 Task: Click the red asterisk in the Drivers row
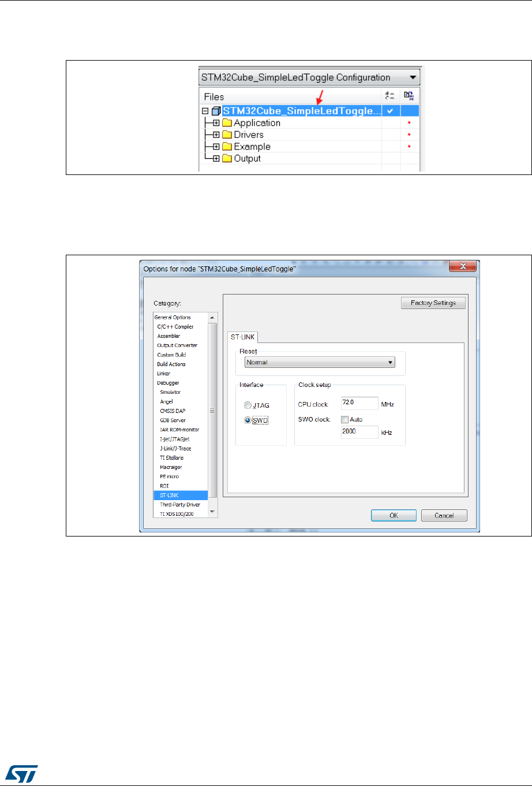pyautogui.click(x=409, y=135)
